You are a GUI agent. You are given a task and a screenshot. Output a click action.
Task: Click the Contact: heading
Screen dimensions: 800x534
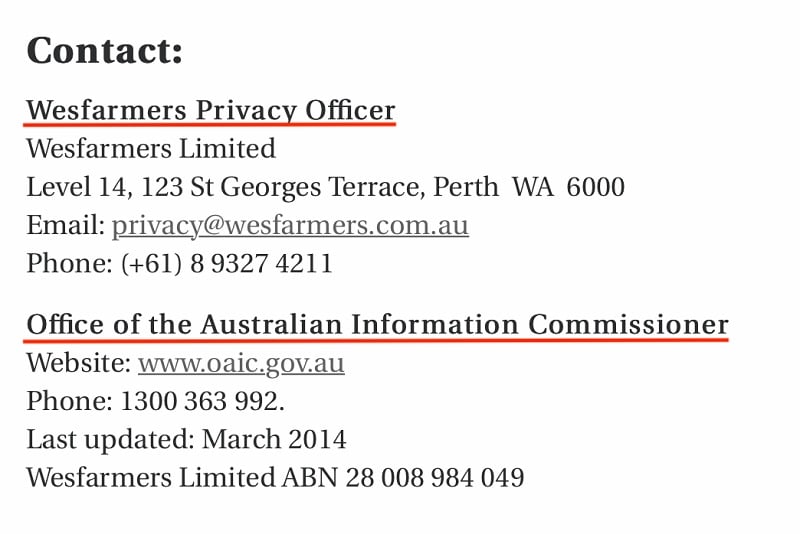coord(105,50)
